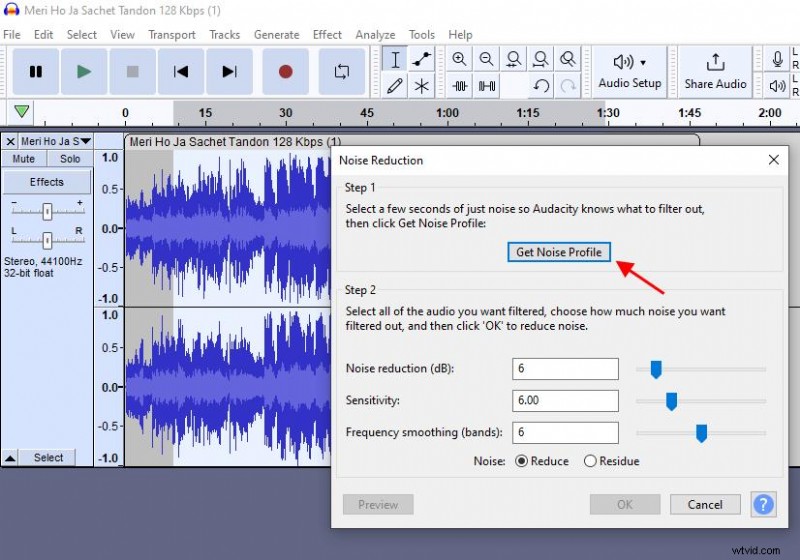The width and height of the screenshot is (800, 560).
Task: Open the Effect menu
Action: [327, 35]
